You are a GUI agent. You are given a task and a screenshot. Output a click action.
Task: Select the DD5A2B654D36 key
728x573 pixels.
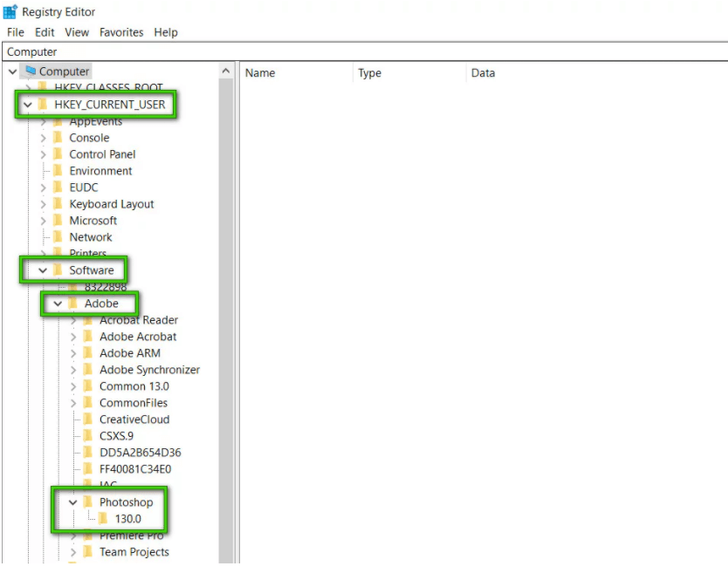click(x=141, y=453)
